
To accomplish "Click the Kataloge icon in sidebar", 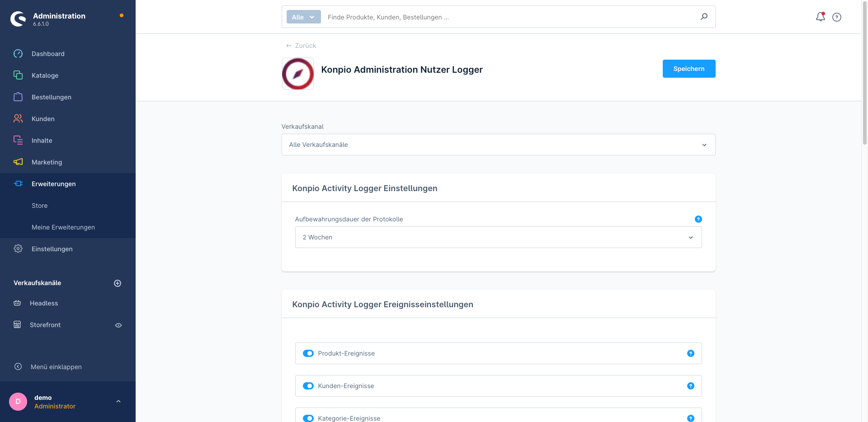I will pyautogui.click(x=18, y=75).
